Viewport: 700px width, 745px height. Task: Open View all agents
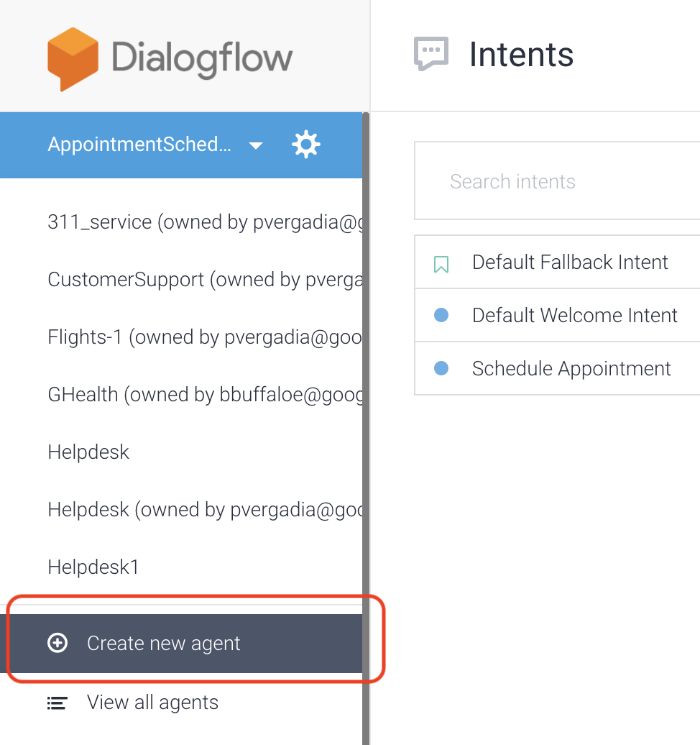click(152, 703)
